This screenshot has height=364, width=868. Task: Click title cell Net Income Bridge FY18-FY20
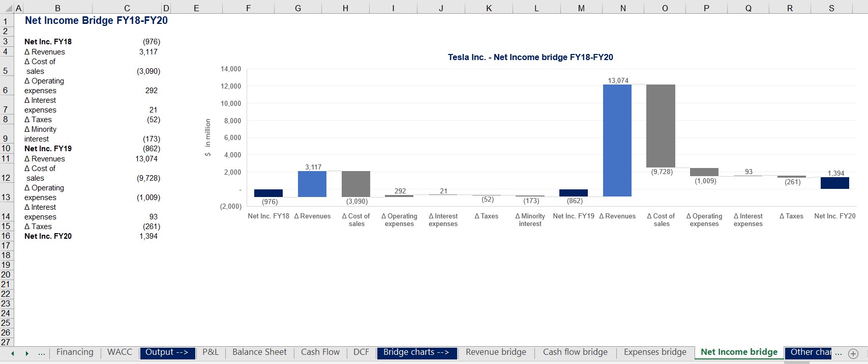click(96, 20)
